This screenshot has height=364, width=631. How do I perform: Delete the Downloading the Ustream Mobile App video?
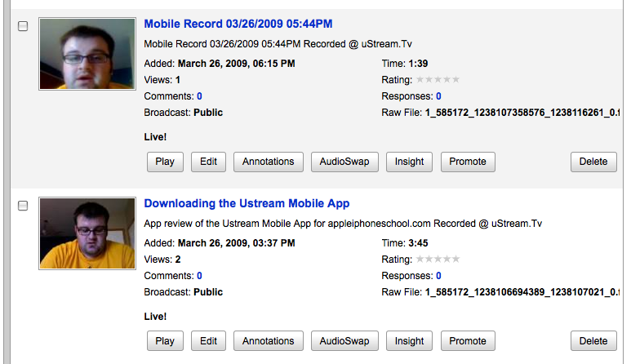click(593, 341)
